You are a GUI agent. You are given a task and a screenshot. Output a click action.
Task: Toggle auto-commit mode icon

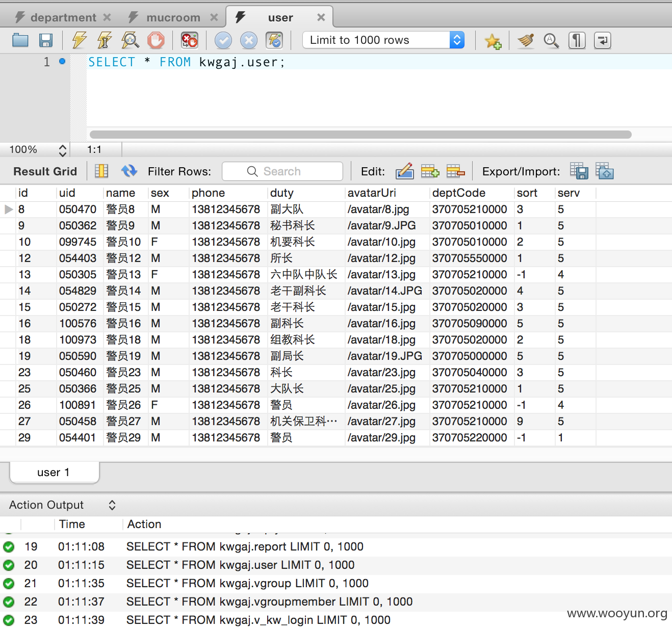(274, 40)
